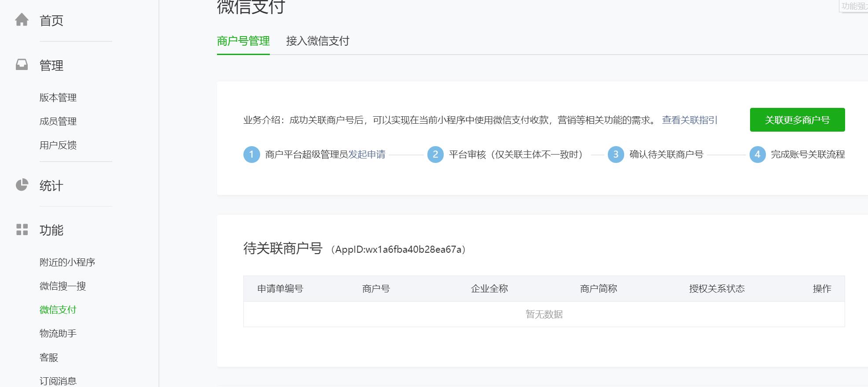
Task: Click the 统计 pie chart icon
Action: pos(22,185)
